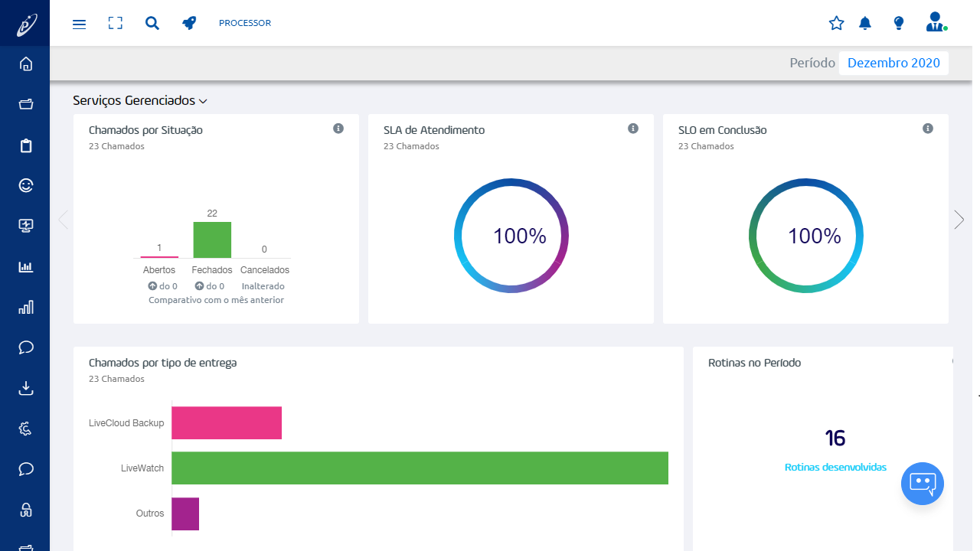The width and height of the screenshot is (980, 551).
Task: Open notifications with the bell icon
Action: point(865,23)
